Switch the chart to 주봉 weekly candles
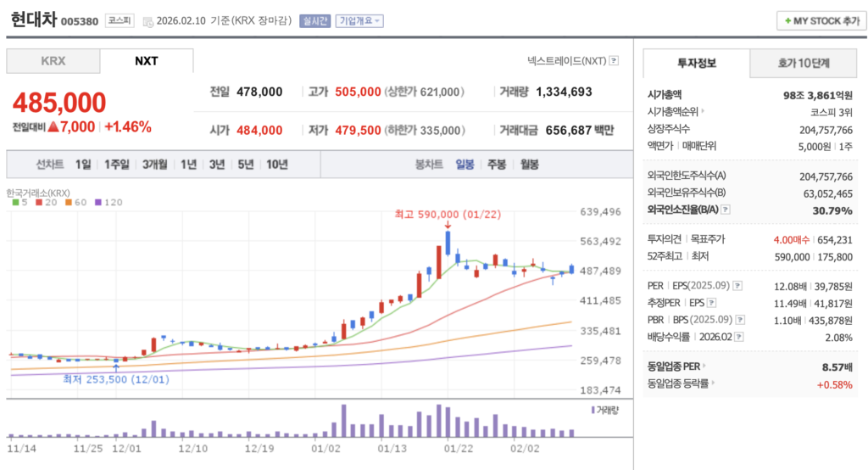 pyautogui.click(x=496, y=165)
